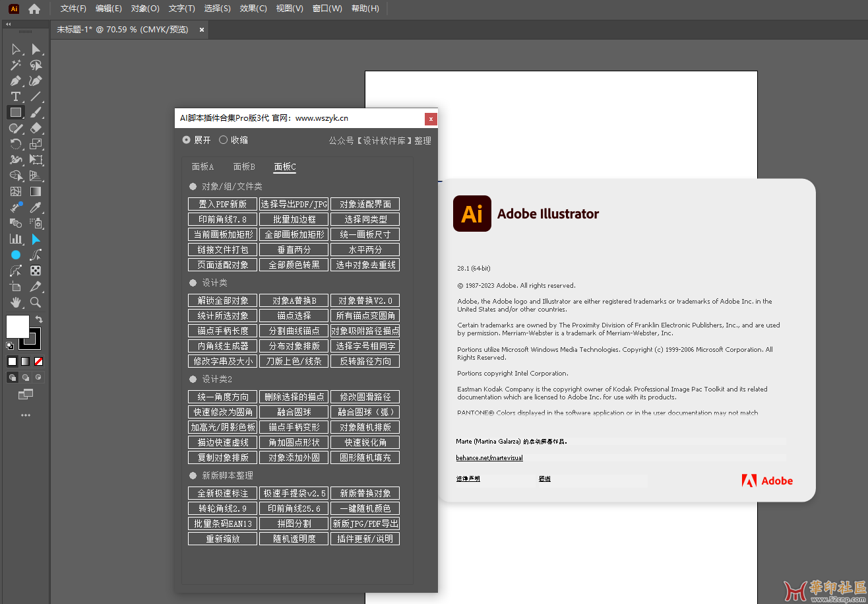868x604 pixels.
Task: Select the Curvature tool
Action: click(x=36, y=81)
